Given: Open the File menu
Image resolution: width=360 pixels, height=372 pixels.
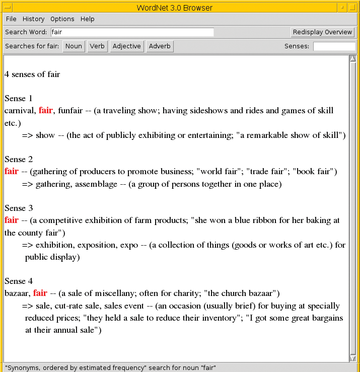Looking at the screenshot, I should point(11,19).
